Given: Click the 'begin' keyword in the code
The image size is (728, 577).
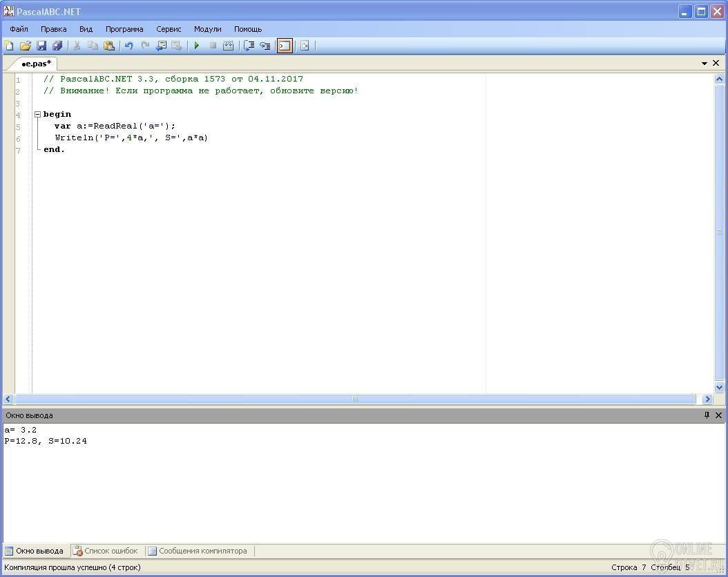Looking at the screenshot, I should coord(57,114).
